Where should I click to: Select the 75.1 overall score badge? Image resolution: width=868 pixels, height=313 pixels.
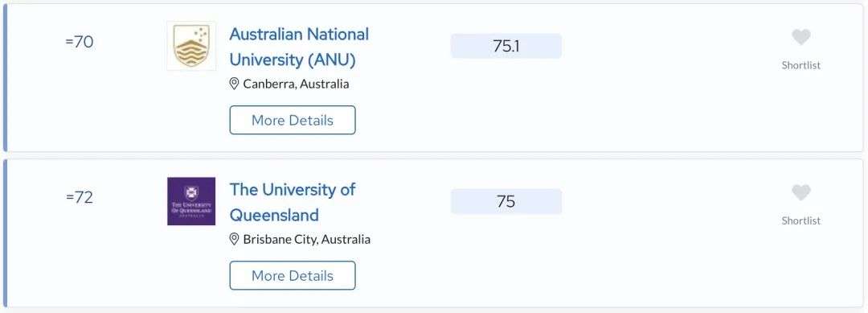(x=506, y=46)
